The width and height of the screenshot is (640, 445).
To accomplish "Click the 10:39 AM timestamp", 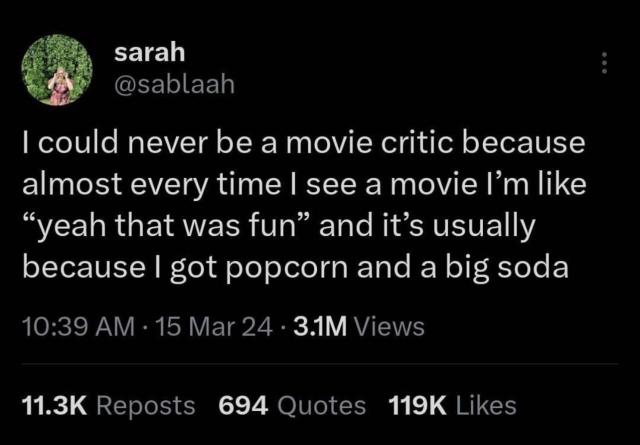I will pos(78,327).
